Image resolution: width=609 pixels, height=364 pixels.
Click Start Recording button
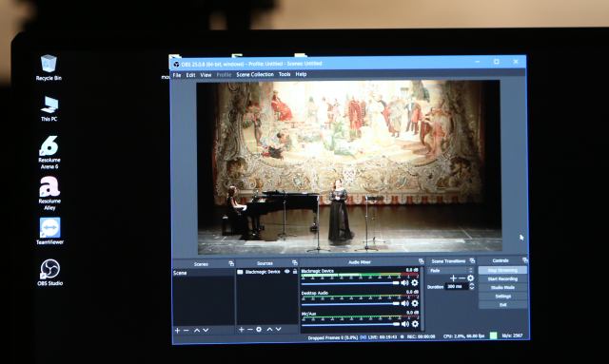[x=502, y=278]
